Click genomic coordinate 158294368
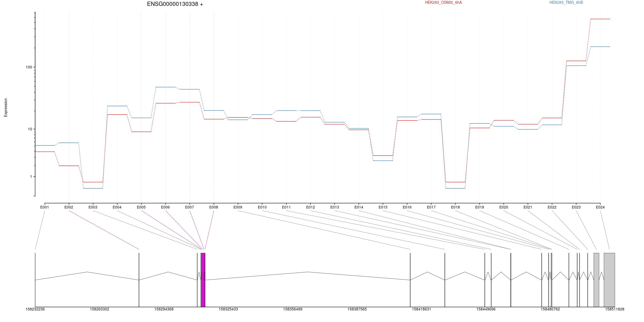The width and height of the screenshot is (644, 322). point(164,309)
